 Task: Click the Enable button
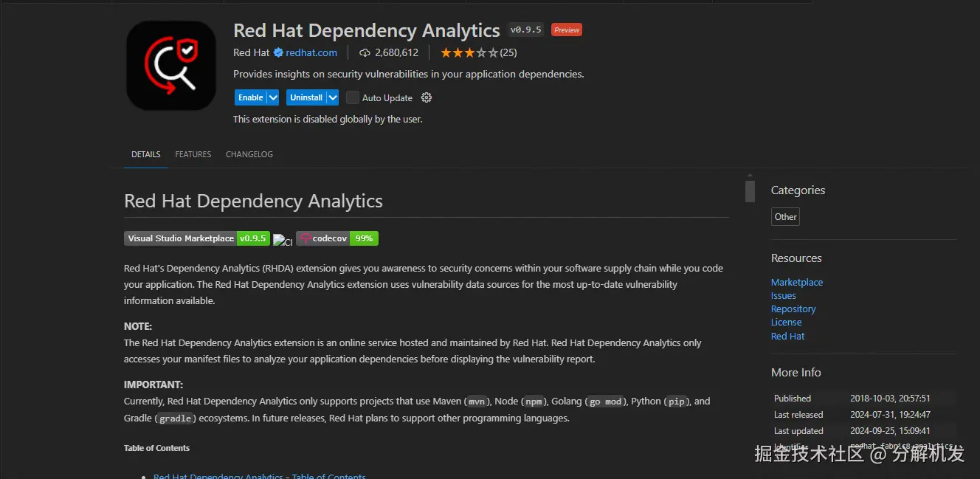[251, 97]
